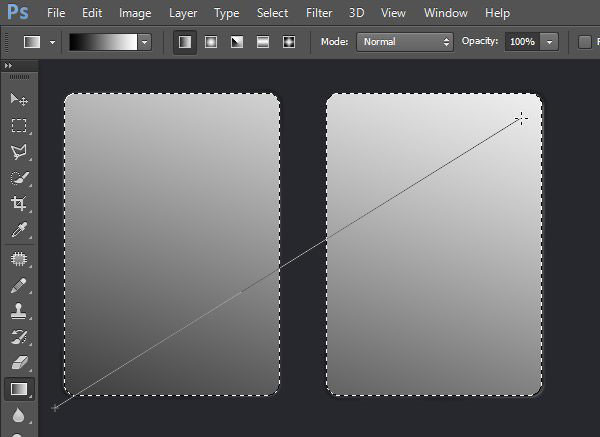Screen dimensions: 600x437
Task: Click the gradient preview swatch
Action: [102, 42]
